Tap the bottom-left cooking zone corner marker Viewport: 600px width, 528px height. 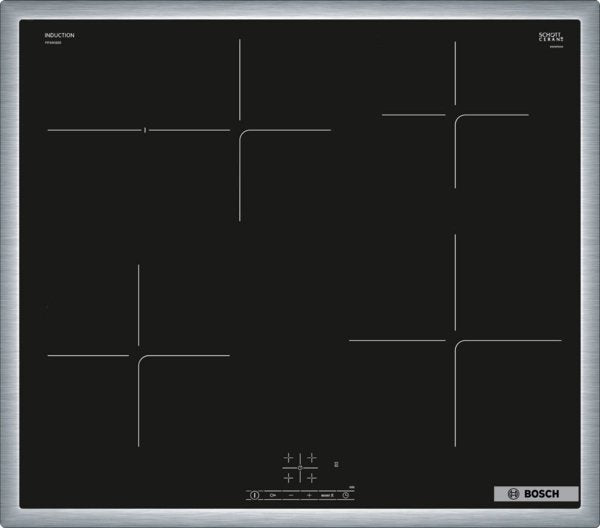point(139,356)
